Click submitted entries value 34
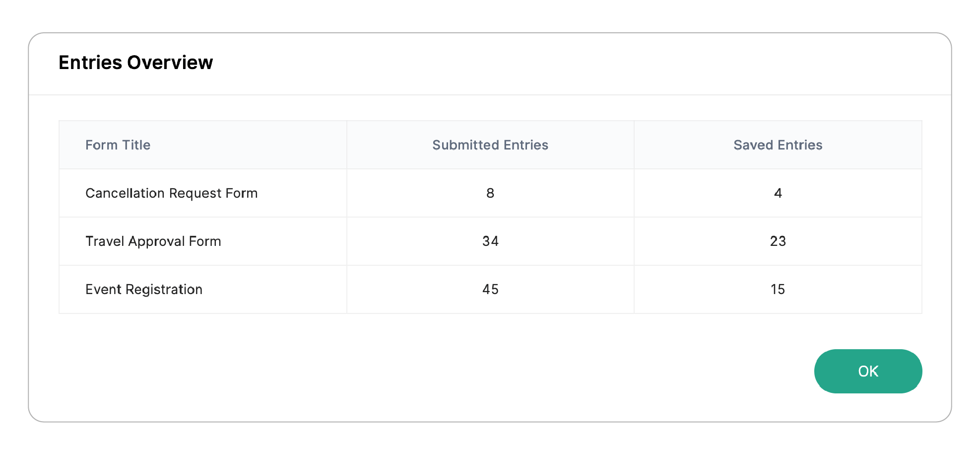 [x=490, y=241]
